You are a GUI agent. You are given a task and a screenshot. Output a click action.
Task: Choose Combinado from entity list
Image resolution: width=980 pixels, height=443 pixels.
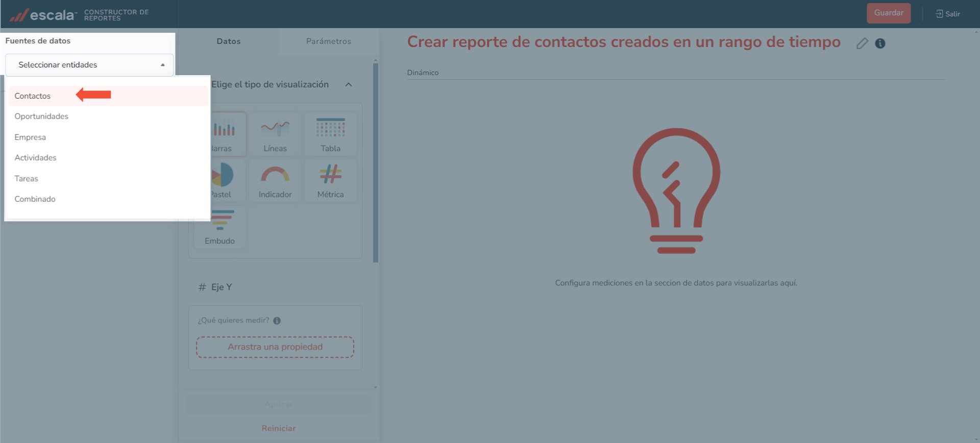[x=109, y=199]
